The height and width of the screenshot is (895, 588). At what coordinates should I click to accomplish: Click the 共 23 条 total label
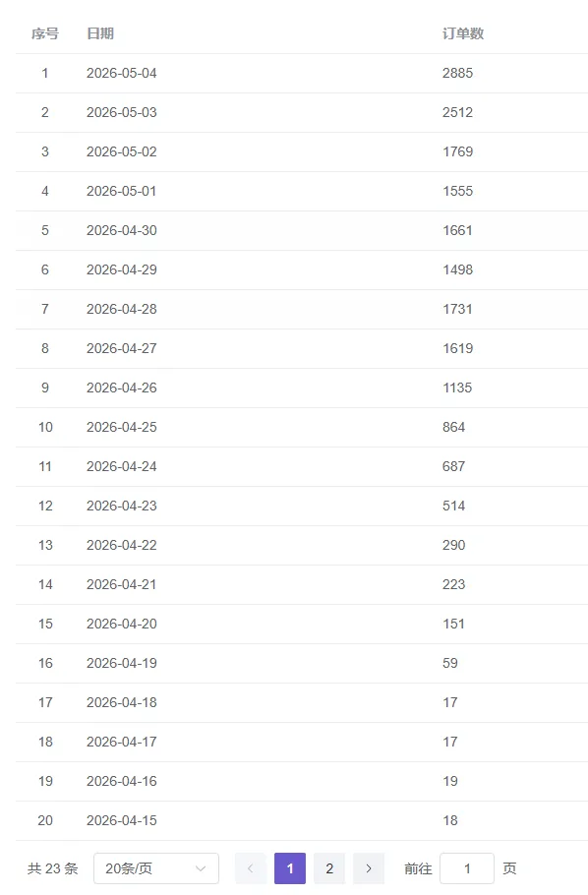pos(52,868)
